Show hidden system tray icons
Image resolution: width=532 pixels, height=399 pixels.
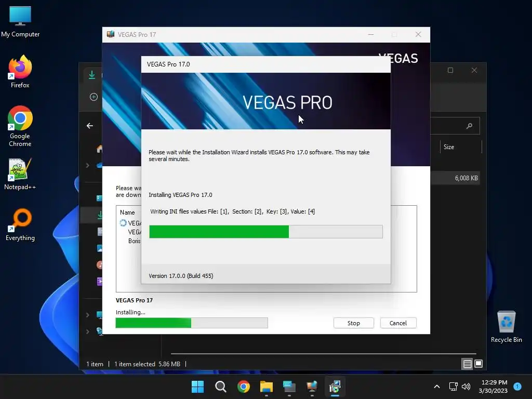pyautogui.click(x=437, y=387)
